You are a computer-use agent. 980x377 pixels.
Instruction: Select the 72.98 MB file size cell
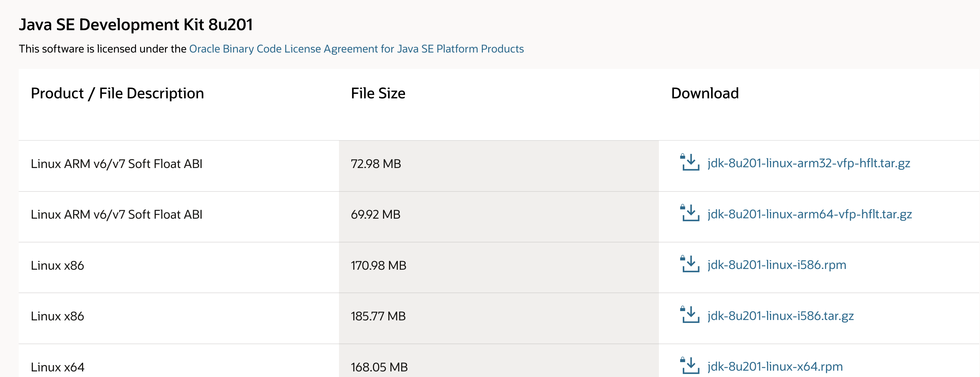pos(499,166)
